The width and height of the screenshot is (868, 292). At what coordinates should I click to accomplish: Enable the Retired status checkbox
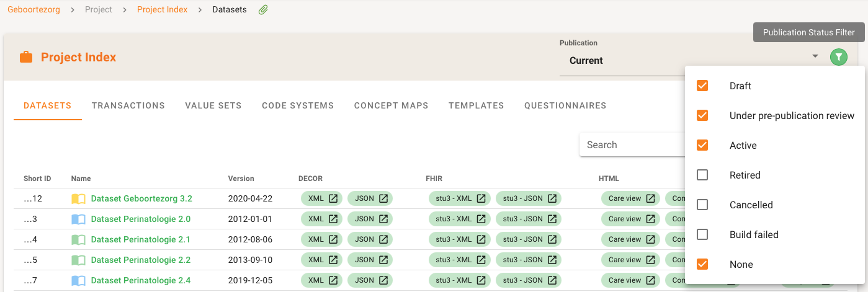(702, 175)
